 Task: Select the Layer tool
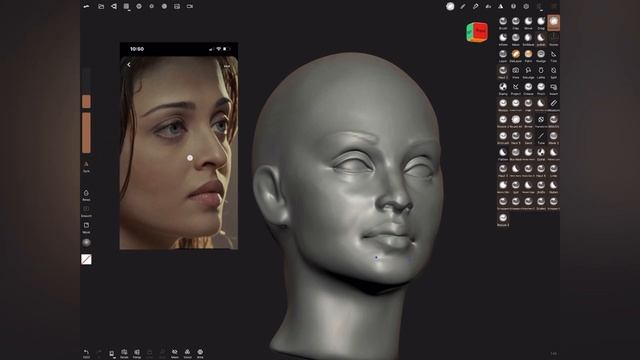(503, 56)
